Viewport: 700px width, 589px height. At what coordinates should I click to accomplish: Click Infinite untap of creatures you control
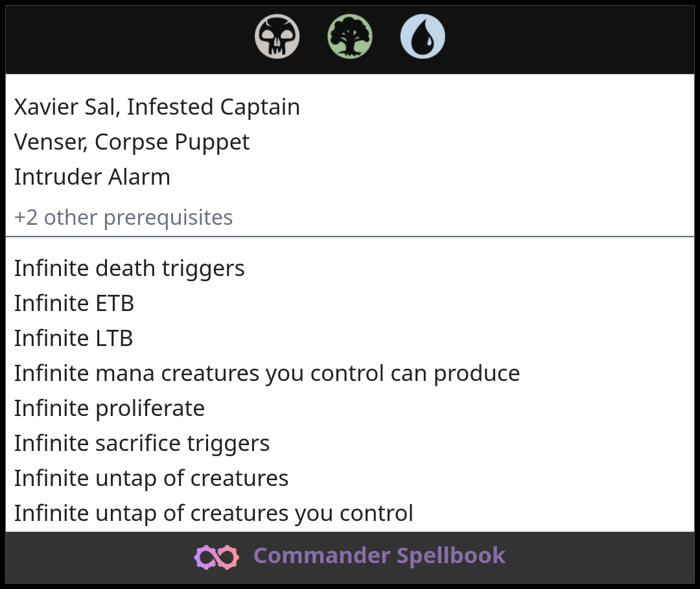tap(213, 513)
